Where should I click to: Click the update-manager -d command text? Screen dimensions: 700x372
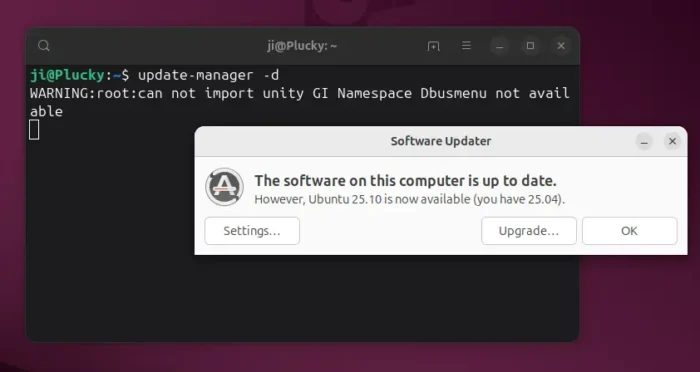[x=208, y=75]
